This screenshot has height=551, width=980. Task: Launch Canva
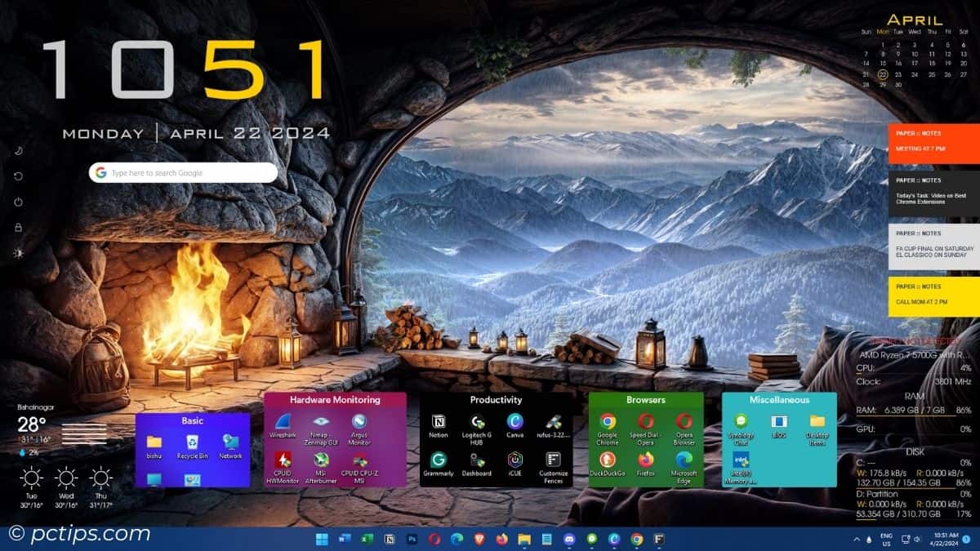(x=514, y=422)
